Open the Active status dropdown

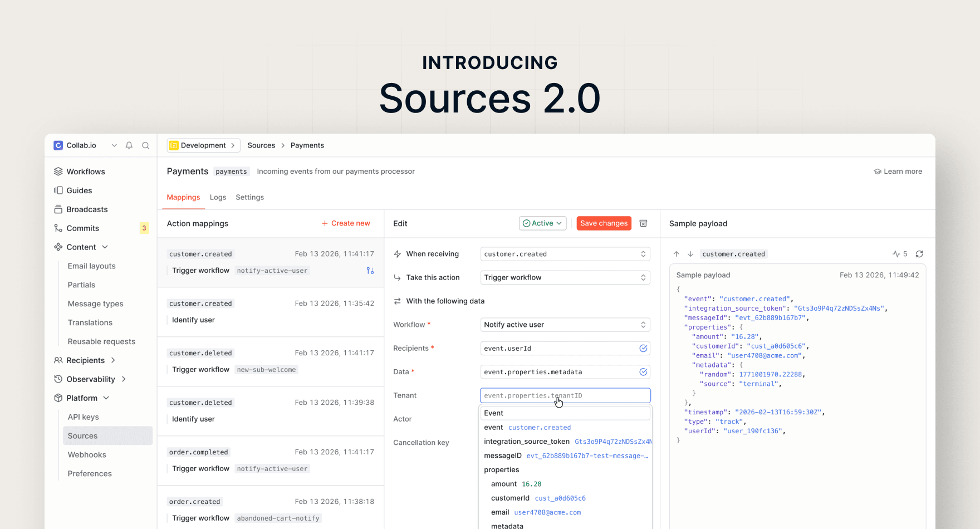coord(542,223)
